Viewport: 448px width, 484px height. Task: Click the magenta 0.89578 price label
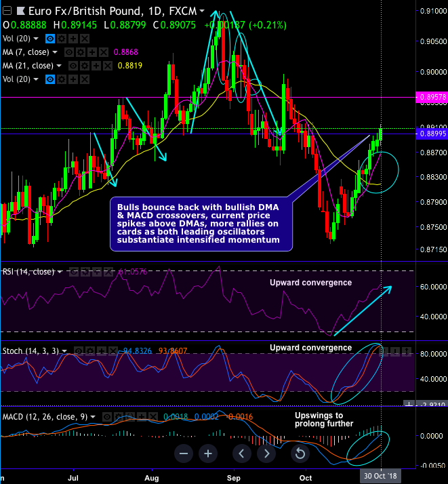coord(432,97)
